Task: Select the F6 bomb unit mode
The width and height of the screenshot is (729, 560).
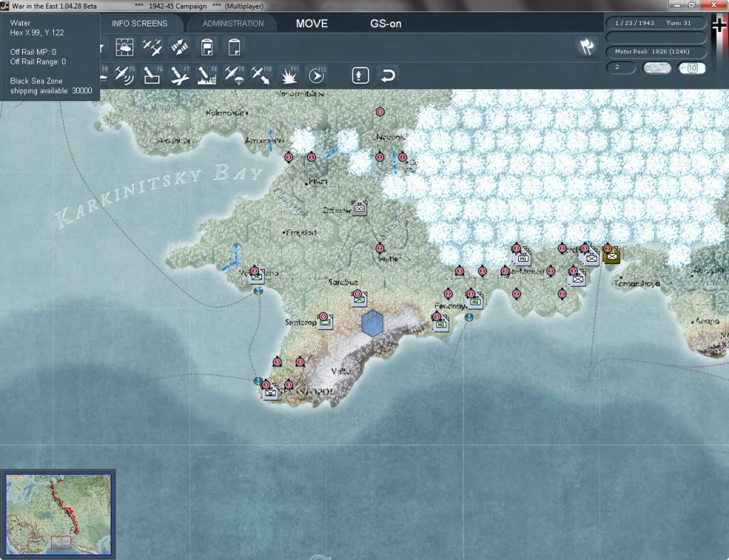Action: 152,75
